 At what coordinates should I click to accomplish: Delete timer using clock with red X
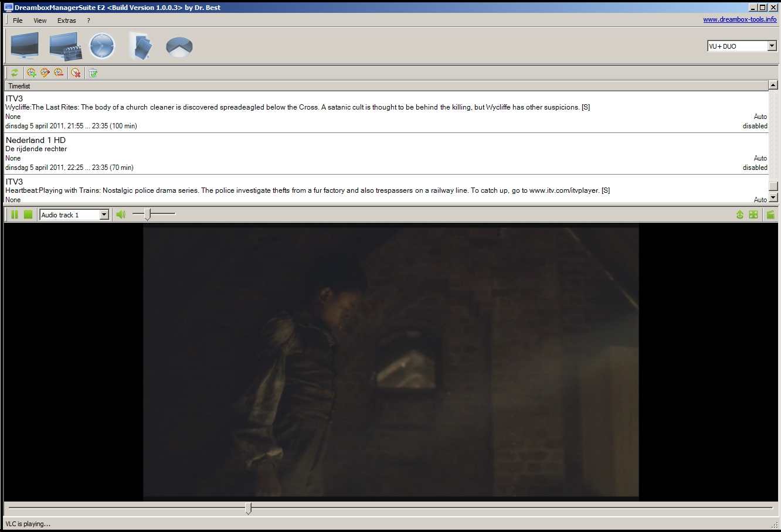tap(76, 73)
